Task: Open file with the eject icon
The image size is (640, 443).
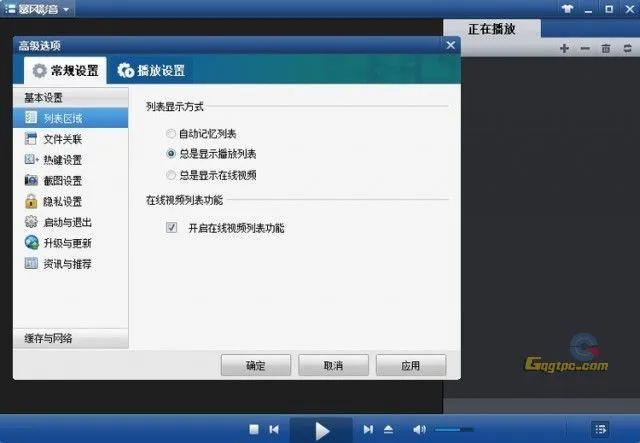Action: pos(388,429)
